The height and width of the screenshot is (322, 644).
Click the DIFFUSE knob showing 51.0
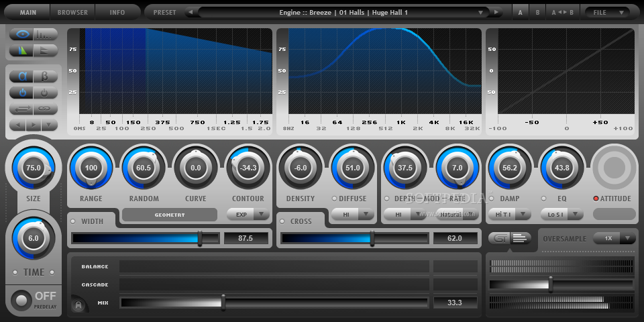click(353, 168)
